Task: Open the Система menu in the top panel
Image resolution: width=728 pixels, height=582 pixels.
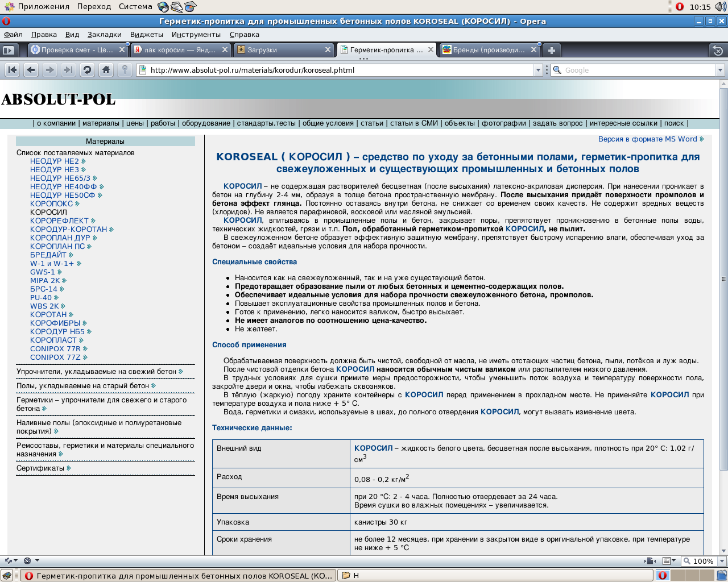Action: point(135,7)
